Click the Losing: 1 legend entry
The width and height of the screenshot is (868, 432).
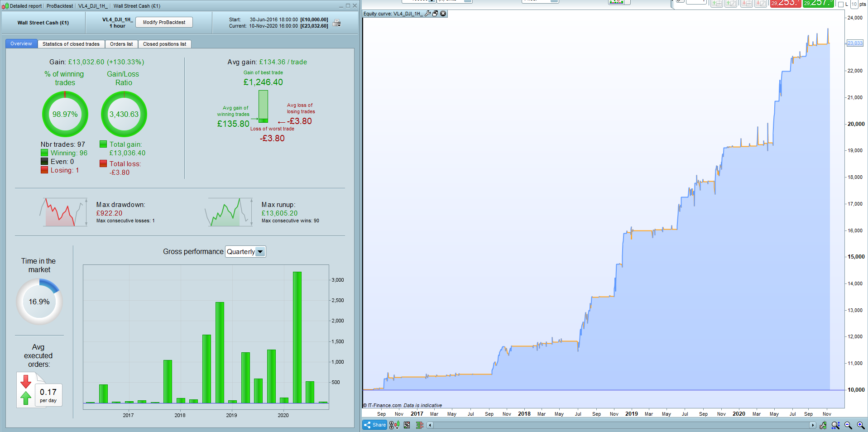tap(60, 170)
